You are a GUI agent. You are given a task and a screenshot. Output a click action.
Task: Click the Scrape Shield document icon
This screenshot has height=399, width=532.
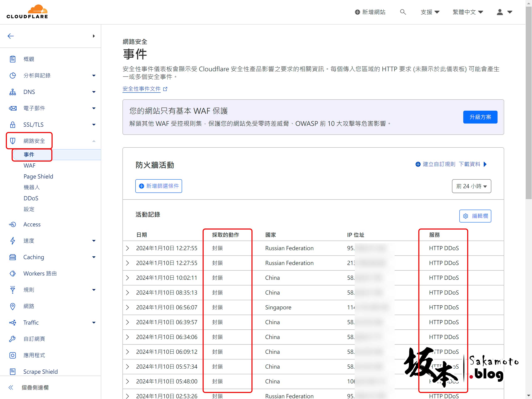coord(12,372)
